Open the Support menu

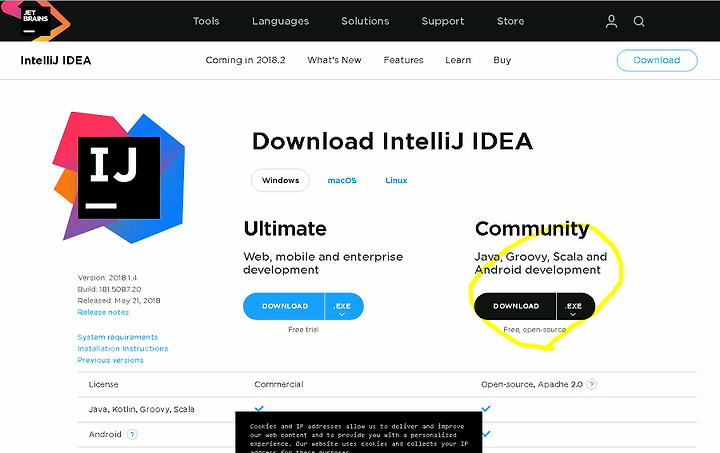point(443,21)
